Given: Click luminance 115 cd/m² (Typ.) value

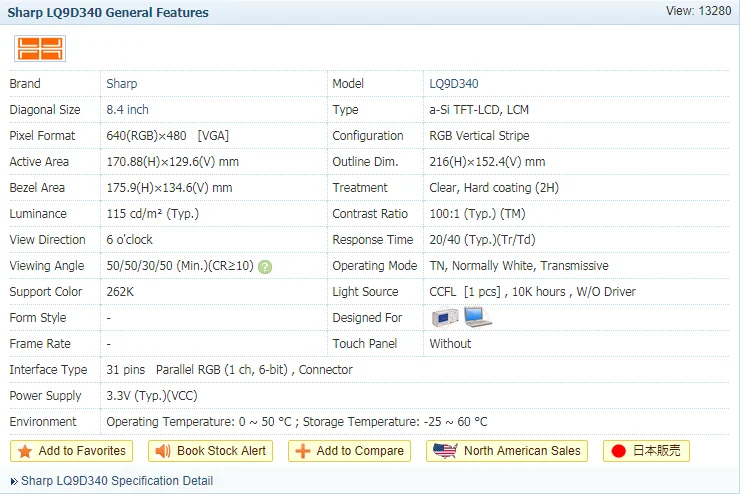Looking at the screenshot, I should (x=153, y=214).
